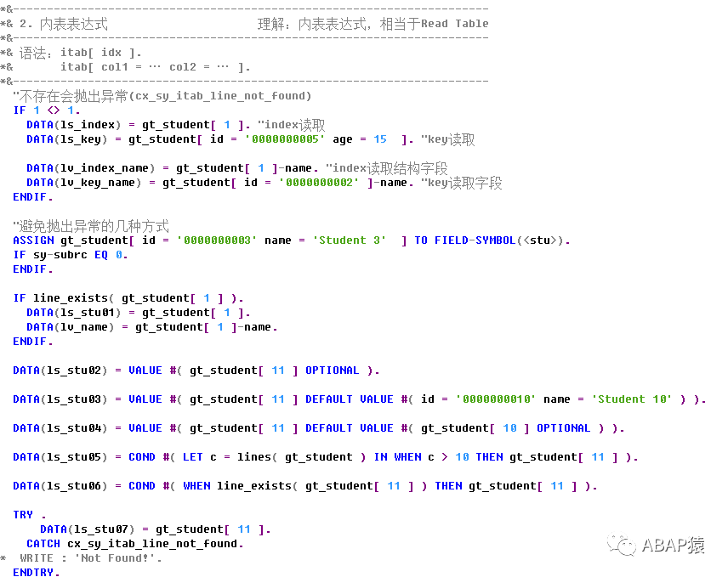Click the line_exists( call on the ls_stu06 line
Viewport: 728px width, 577px height.
[x=257, y=485]
